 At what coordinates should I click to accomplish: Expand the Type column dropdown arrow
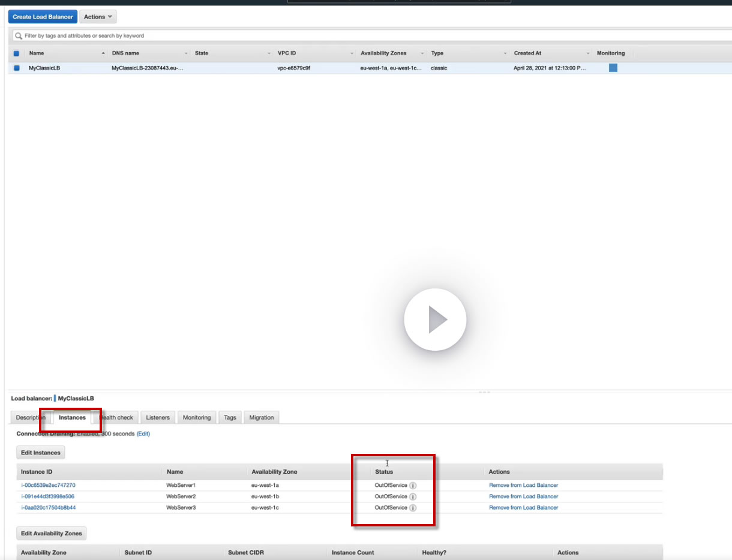(506, 53)
